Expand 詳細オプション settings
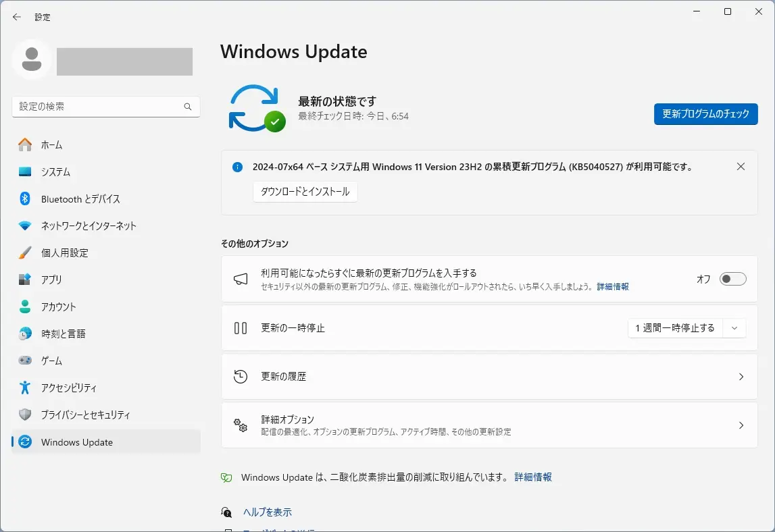This screenshot has width=775, height=532. tap(741, 425)
